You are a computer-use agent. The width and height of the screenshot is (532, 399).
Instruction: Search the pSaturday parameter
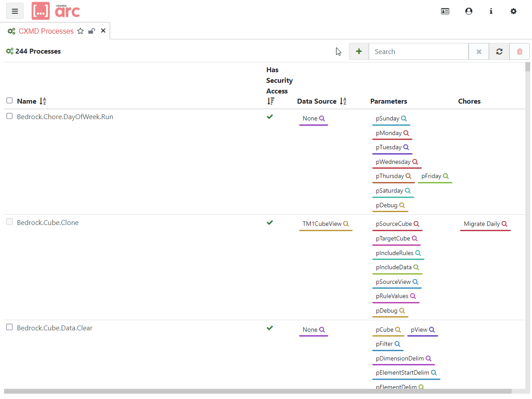(x=408, y=191)
